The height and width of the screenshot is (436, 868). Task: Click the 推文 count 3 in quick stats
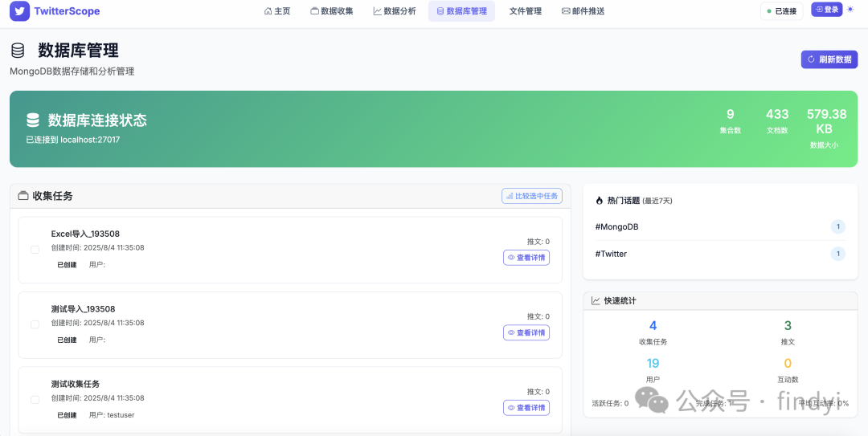pyautogui.click(x=788, y=326)
